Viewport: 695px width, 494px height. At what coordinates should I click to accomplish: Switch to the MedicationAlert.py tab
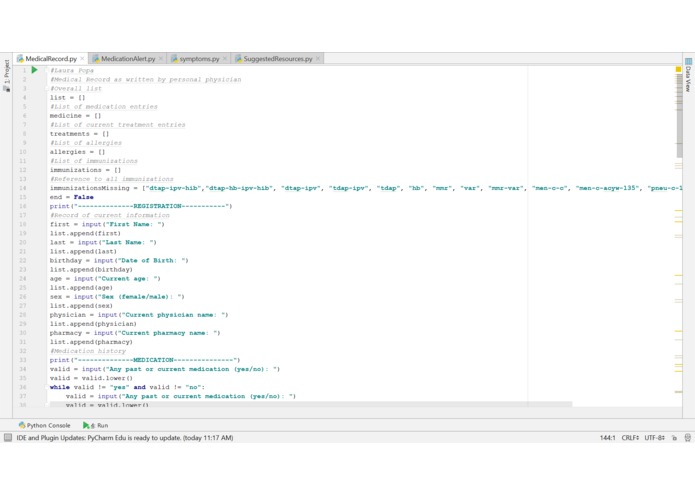click(x=128, y=58)
